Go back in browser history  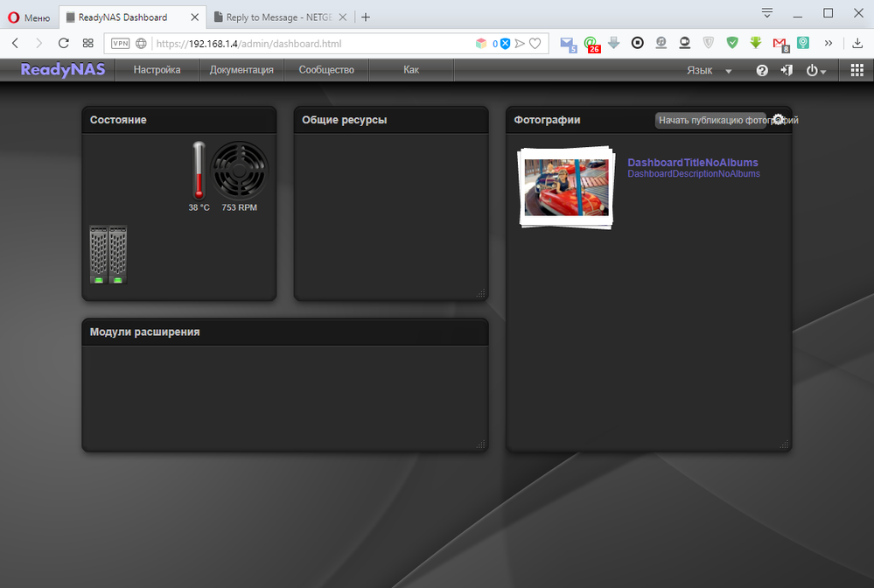point(15,44)
